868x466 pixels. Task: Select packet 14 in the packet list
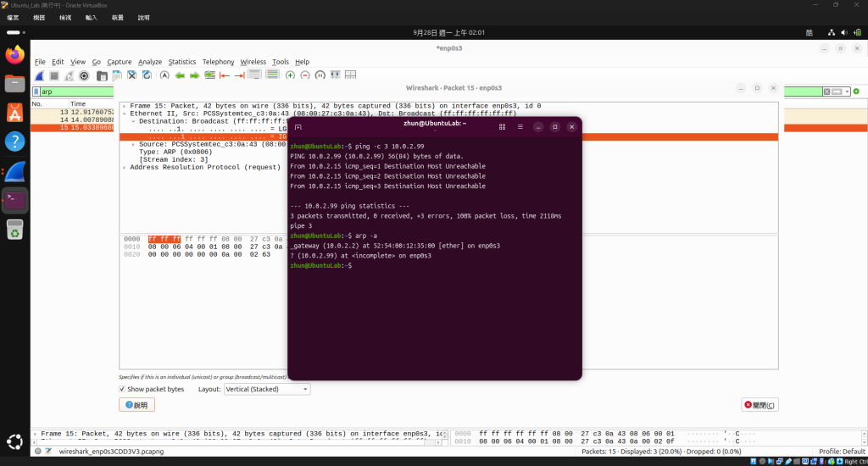73,119
